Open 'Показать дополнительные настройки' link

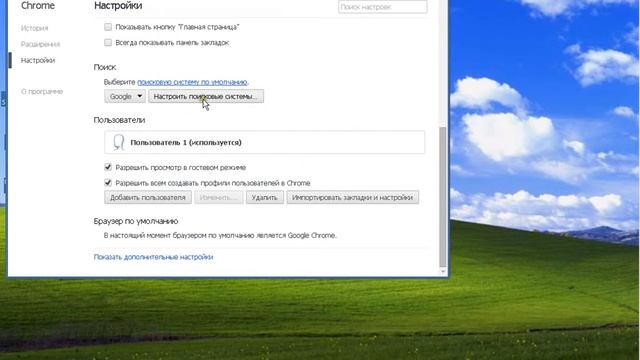[x=153, y=257]
